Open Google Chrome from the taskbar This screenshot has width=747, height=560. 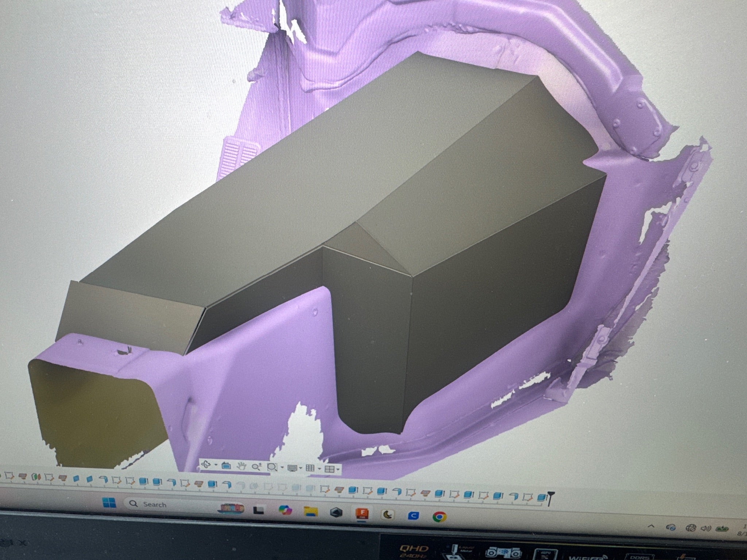pos(440,516)
